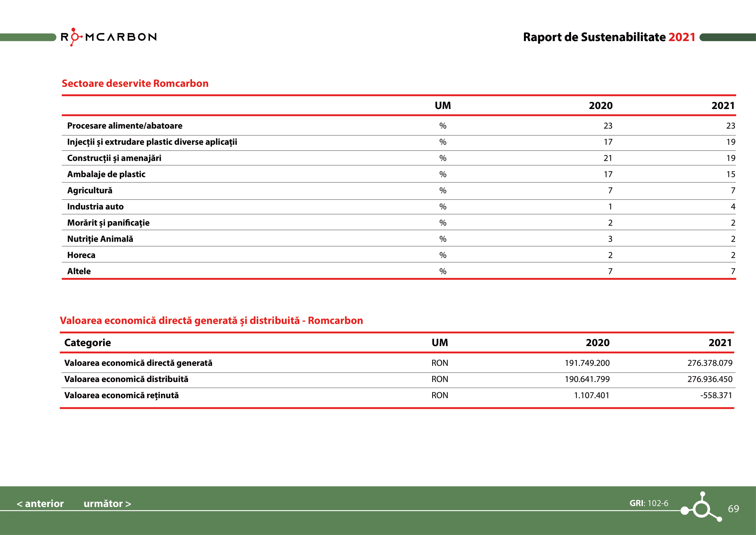This screenshot has height=535, width=756.
Task: Click the 2021 value for Industria auto
Action: click(733, 207)
